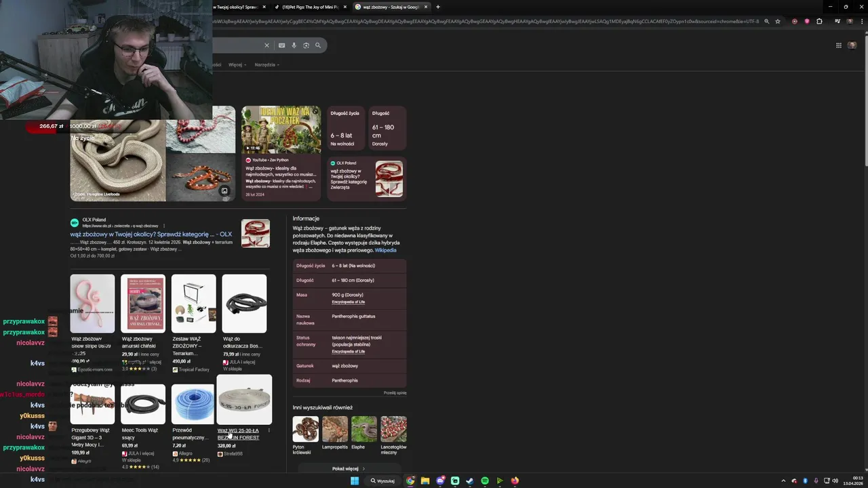Image resolution: width=868 pixels, height=488 pixels.
Task: Expand 'Pokaż więcej' related searches
Action: click(x=349, y=468)
